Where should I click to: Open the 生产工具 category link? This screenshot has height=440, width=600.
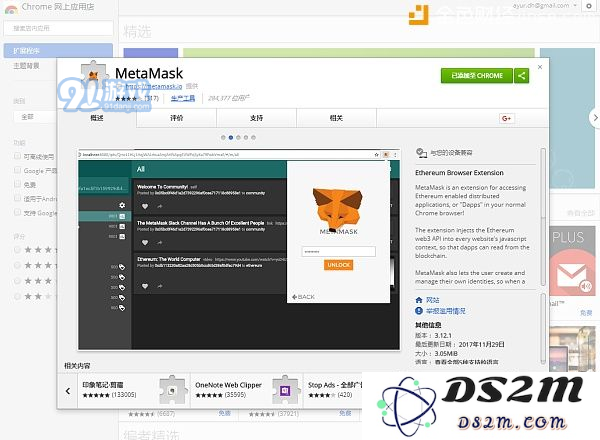(x=183, y=98)
